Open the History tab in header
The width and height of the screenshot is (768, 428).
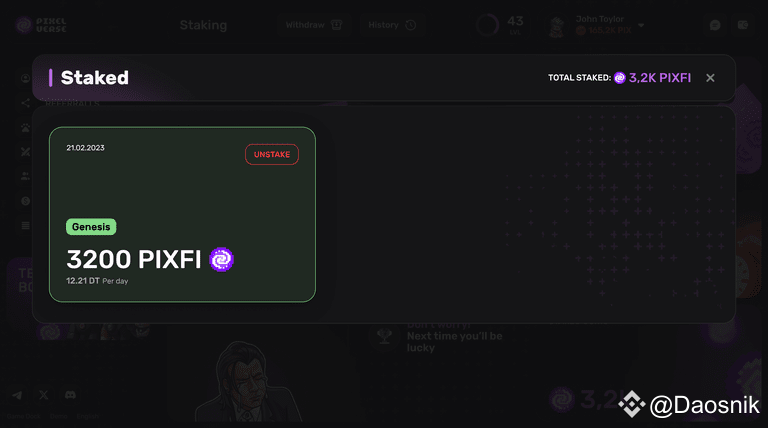[x=392, y=25]
